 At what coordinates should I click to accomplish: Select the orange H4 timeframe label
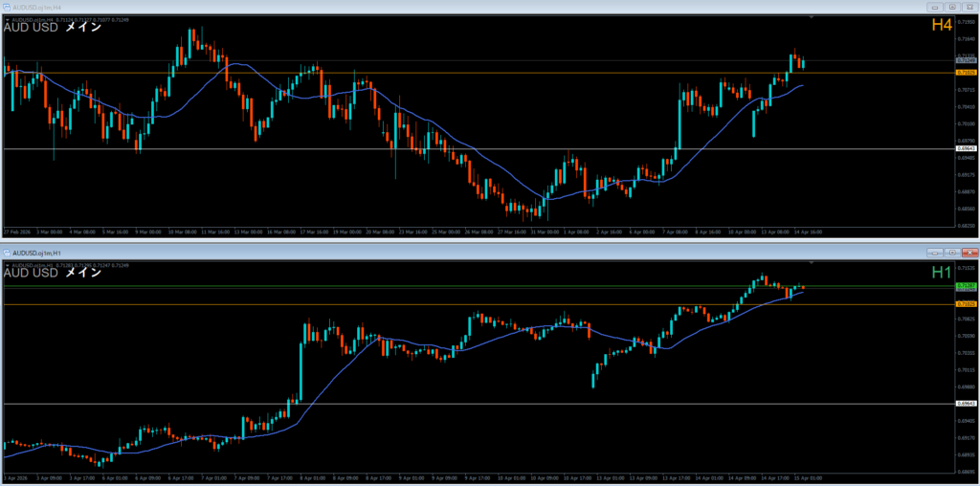click(941, 25)
